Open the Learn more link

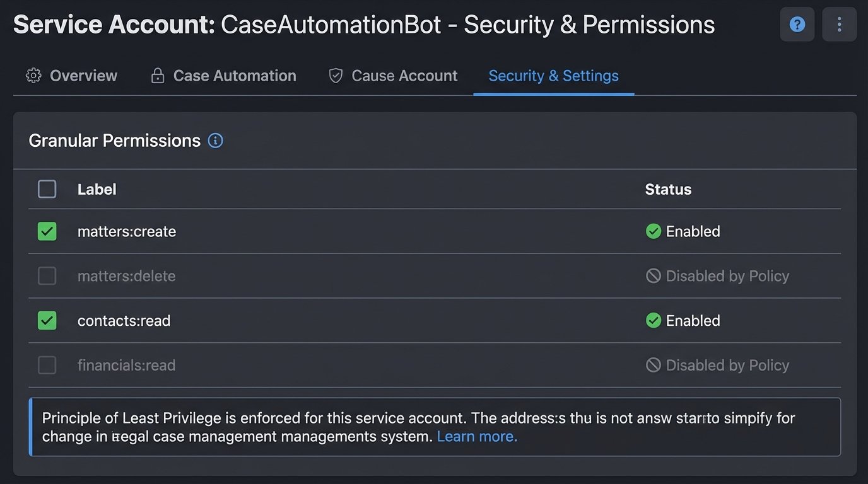point(477,435)
